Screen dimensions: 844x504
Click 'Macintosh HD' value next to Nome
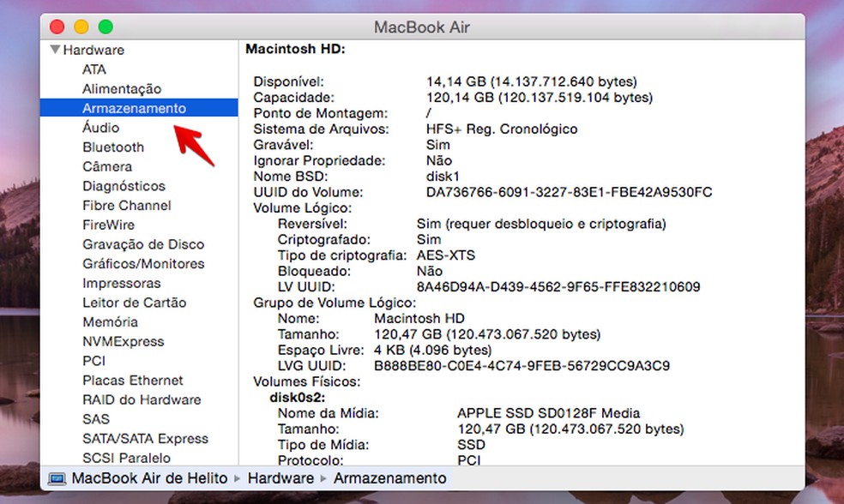[419, 319]
